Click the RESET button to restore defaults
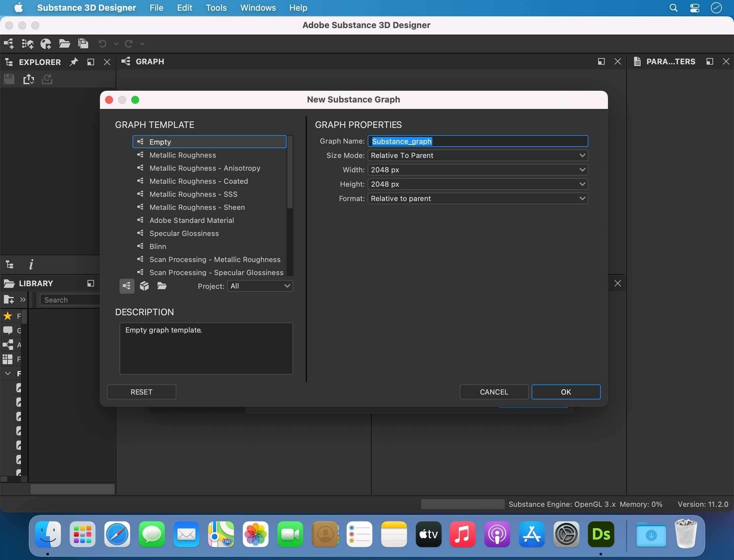 point(141,392)
